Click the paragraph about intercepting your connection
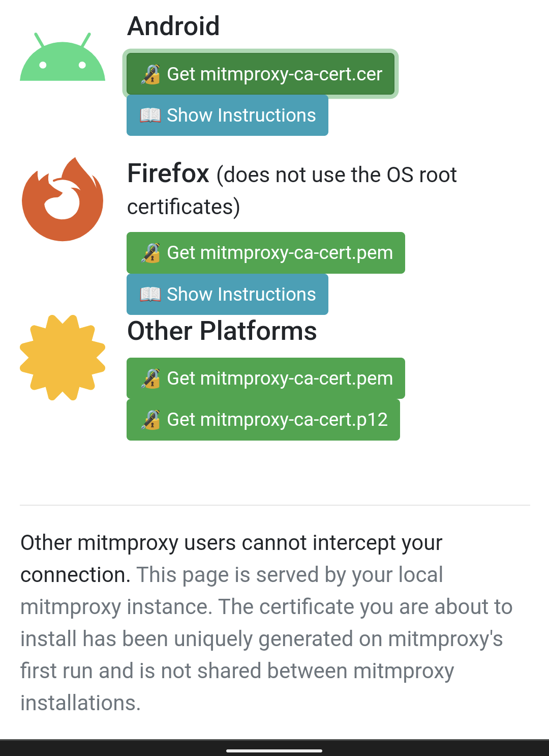 pyautogui.click(x=266, y=623)
